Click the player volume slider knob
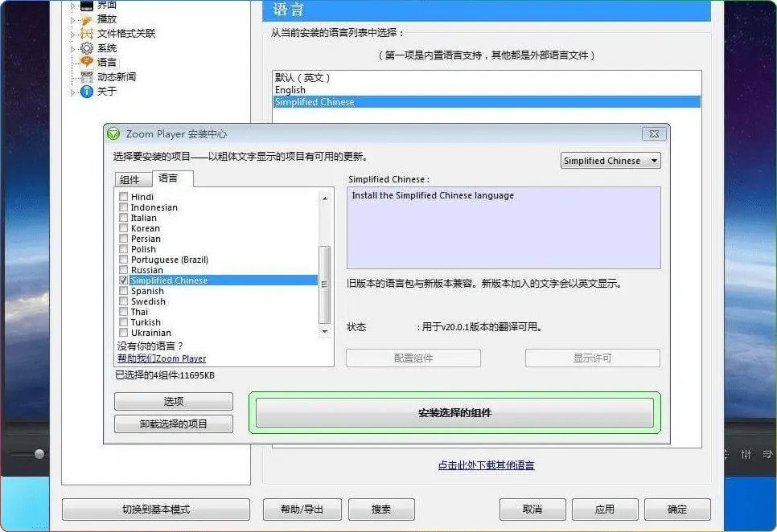This screenshot has height=532, width=777. point(39,454)
